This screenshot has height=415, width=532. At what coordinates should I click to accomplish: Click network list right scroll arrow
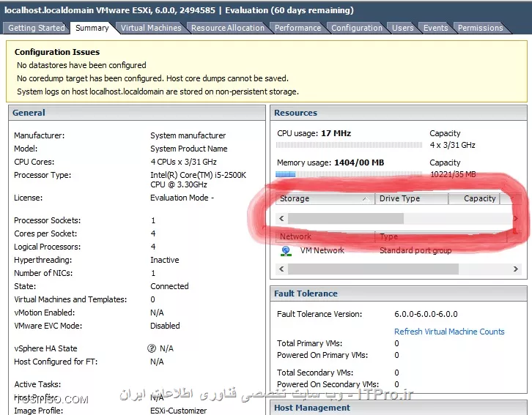516,269
